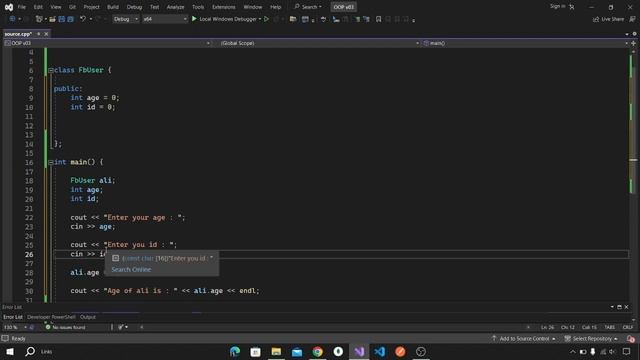
Task: Click the pin icon on source.cpp tab
Action: [x=39, y=34]
